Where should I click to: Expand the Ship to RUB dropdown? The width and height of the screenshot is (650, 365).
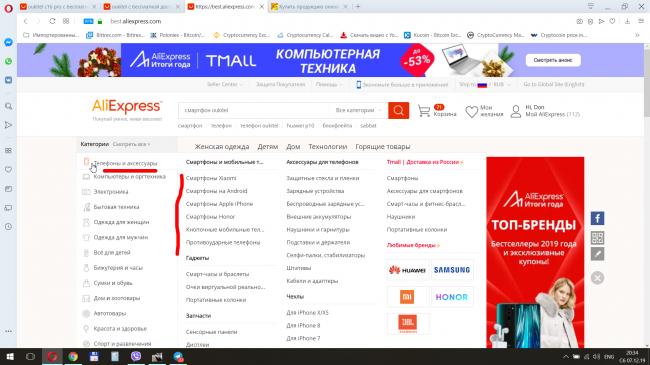click(x=485, y=85)
